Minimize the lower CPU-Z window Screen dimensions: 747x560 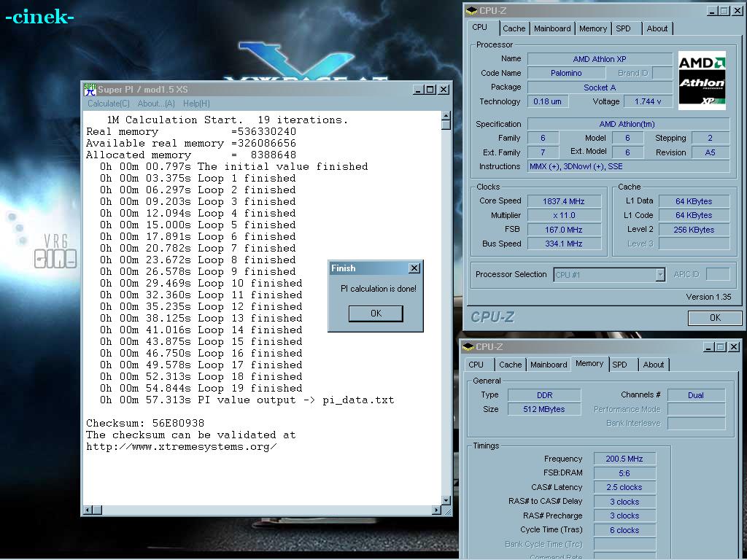(x=709, y=347)
